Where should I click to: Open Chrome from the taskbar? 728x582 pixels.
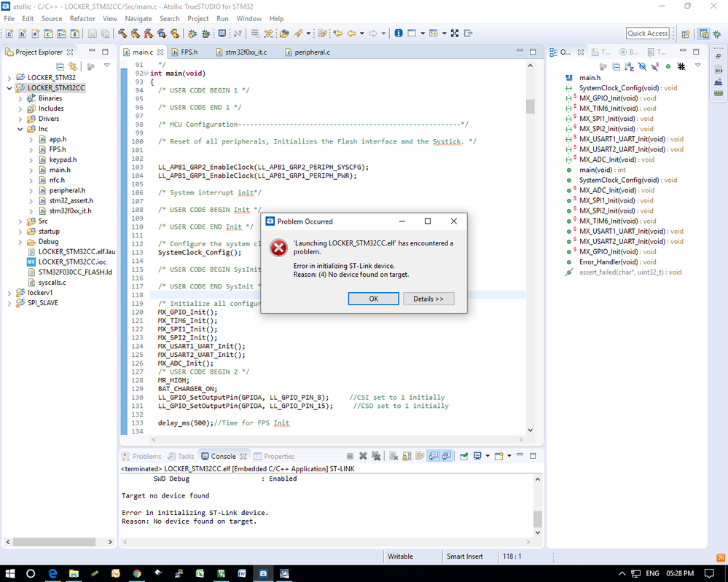pyautogui.click(x=136, y=574)
